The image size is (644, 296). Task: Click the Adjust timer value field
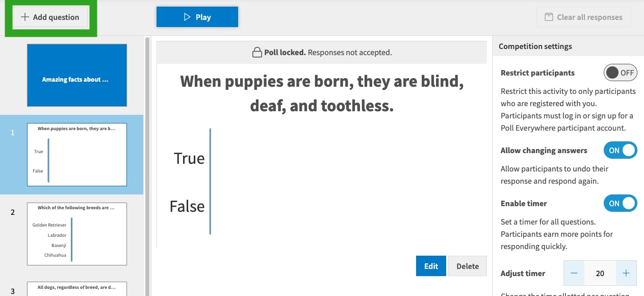point(600,274)
